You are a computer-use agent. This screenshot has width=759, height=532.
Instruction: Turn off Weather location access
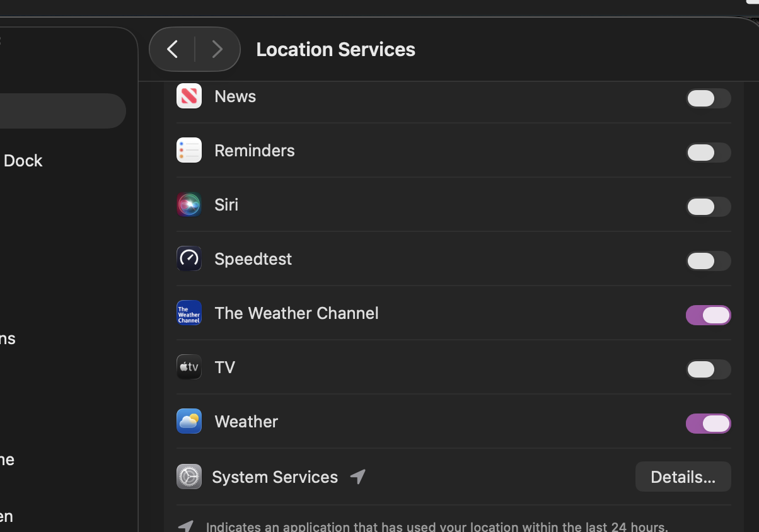(709, 424)
